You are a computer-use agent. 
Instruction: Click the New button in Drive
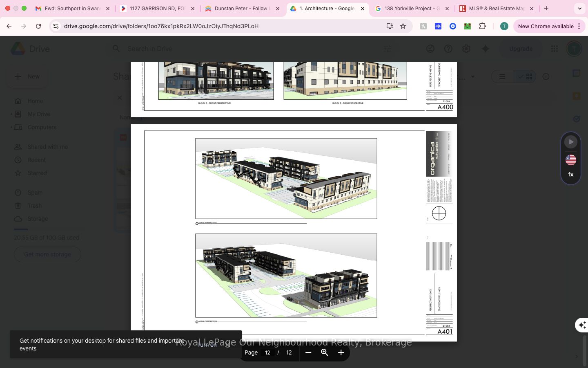click(27, 76)
